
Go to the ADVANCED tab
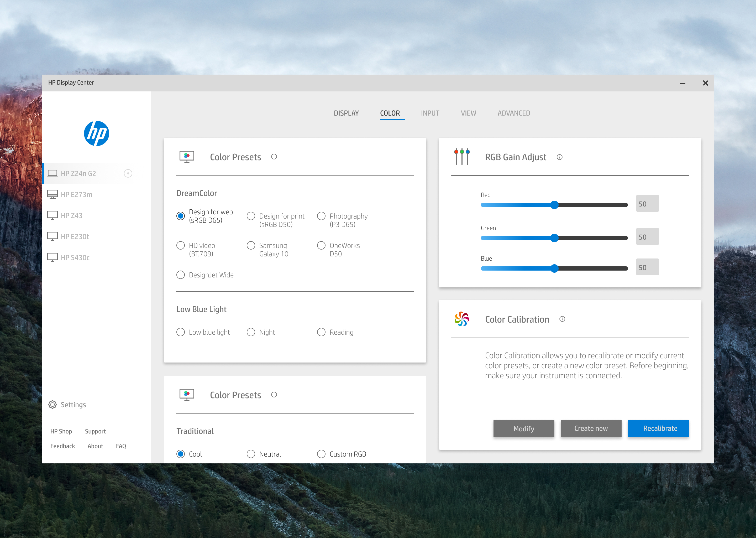coord(514,113)
